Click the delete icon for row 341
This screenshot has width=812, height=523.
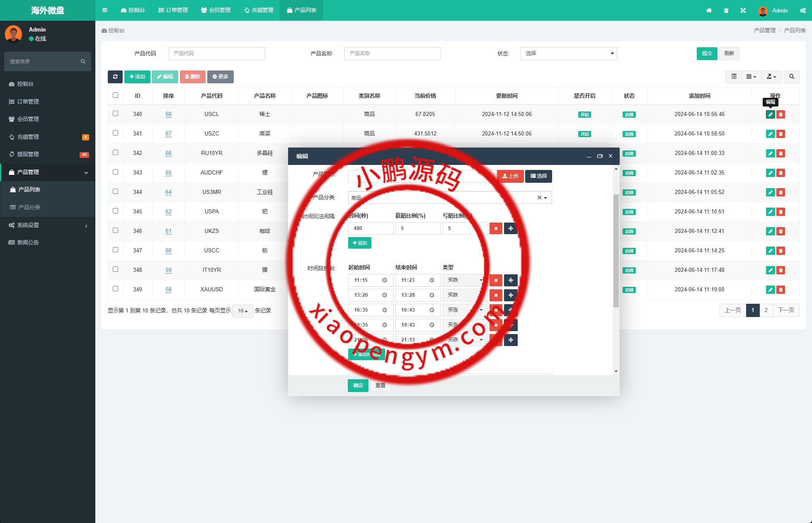(780, 134)
